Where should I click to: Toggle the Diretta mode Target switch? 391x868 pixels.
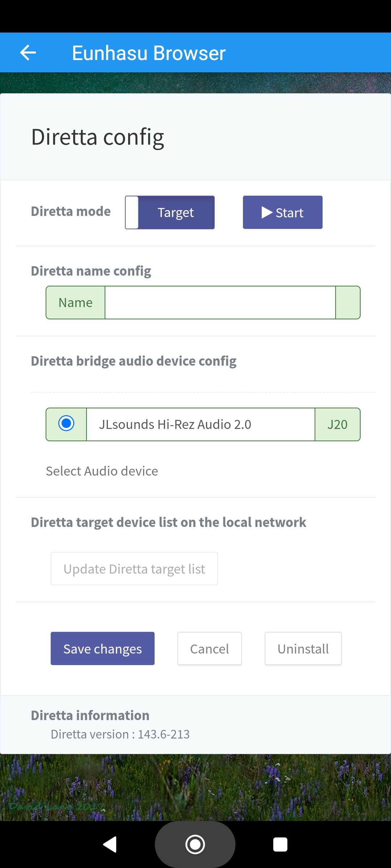tap(170, 212)
